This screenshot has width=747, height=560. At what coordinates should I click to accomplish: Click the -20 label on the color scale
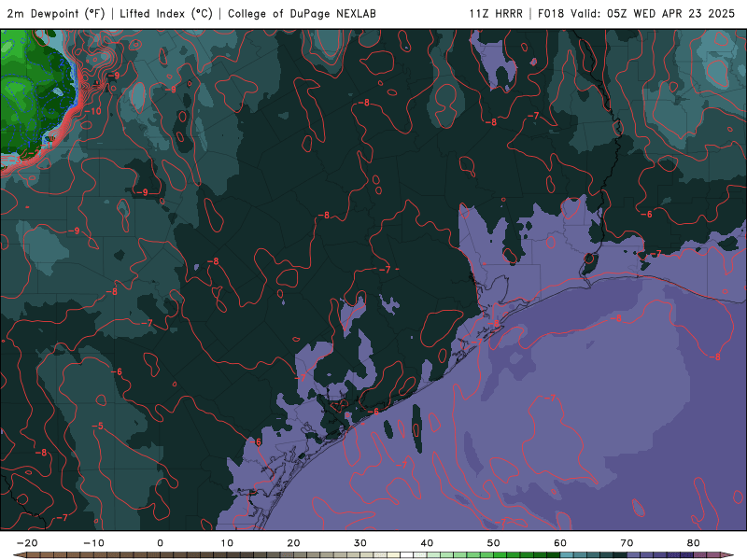pos(27,543)
